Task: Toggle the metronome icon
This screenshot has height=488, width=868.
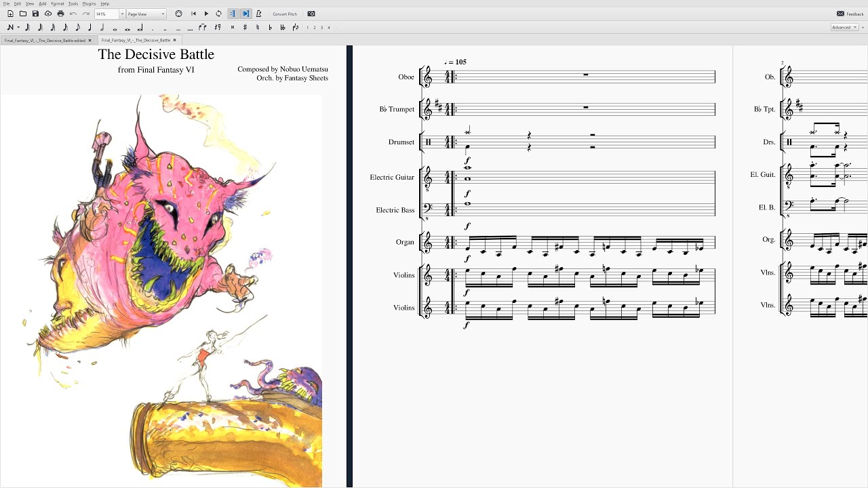Action: 258,14
